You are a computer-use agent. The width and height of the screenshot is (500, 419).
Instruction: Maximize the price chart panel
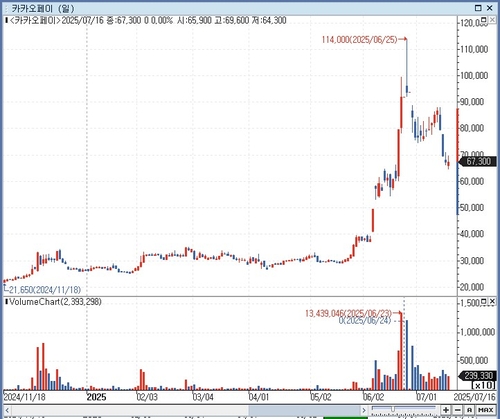484,20
